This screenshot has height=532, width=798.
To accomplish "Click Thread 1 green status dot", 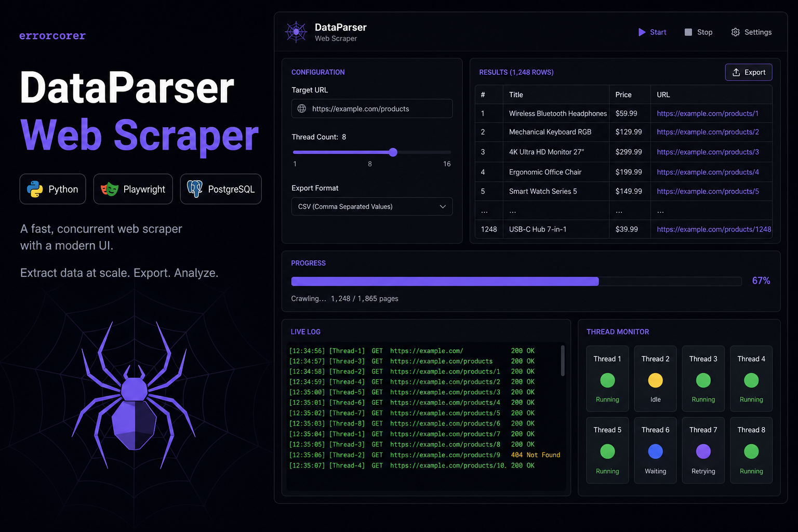I will tap(607, 380).
